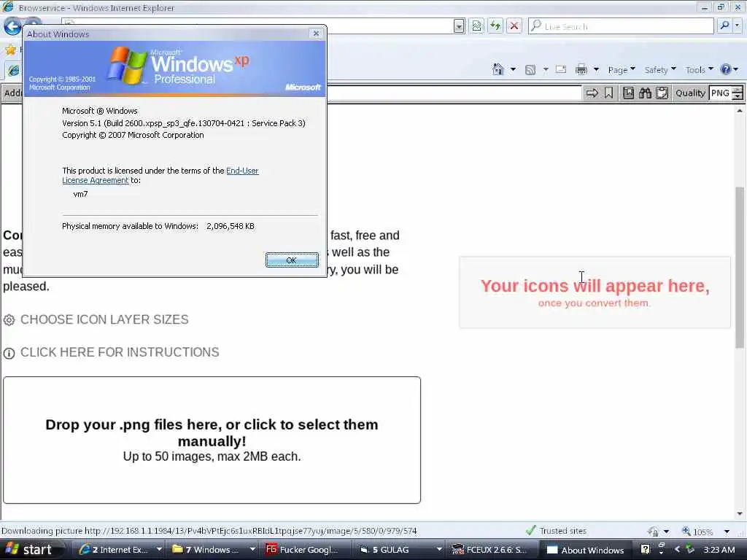The height and width of the screenshot is (560, 747).
Task: Click the info icon beside CLICK HERE FOR INSTRUCTIONS
Action: point(9,353)
